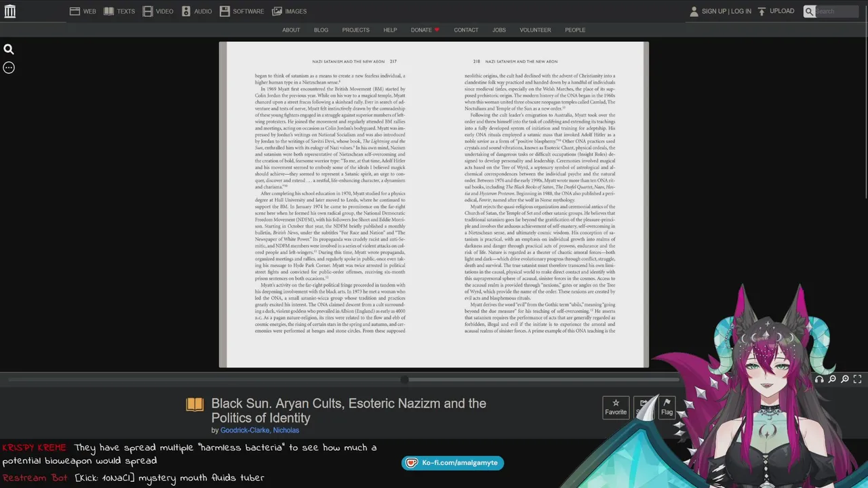
Task: Go to the Projects page
Action: coord(355,30)
